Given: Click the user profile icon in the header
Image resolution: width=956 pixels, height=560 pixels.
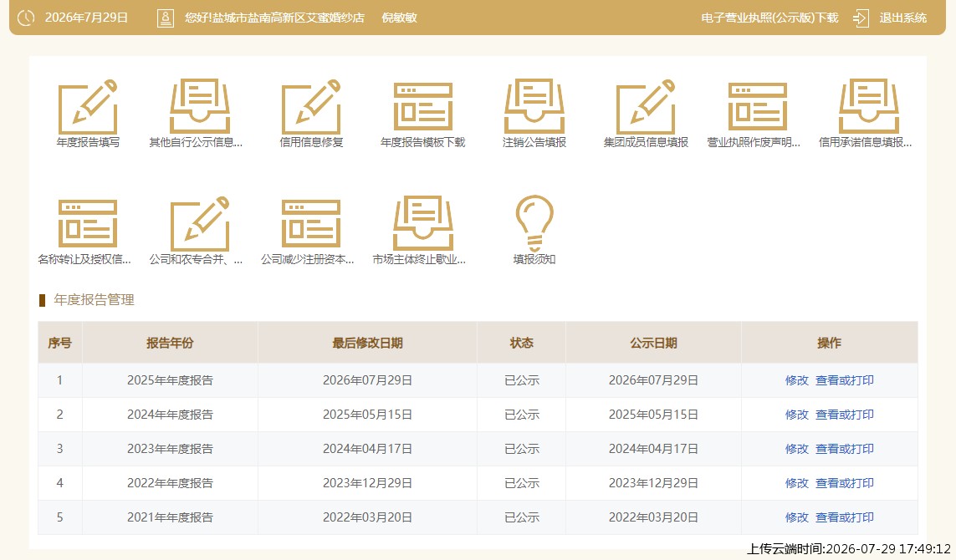Looking at the screenshot, I should [x=166, y=18].
